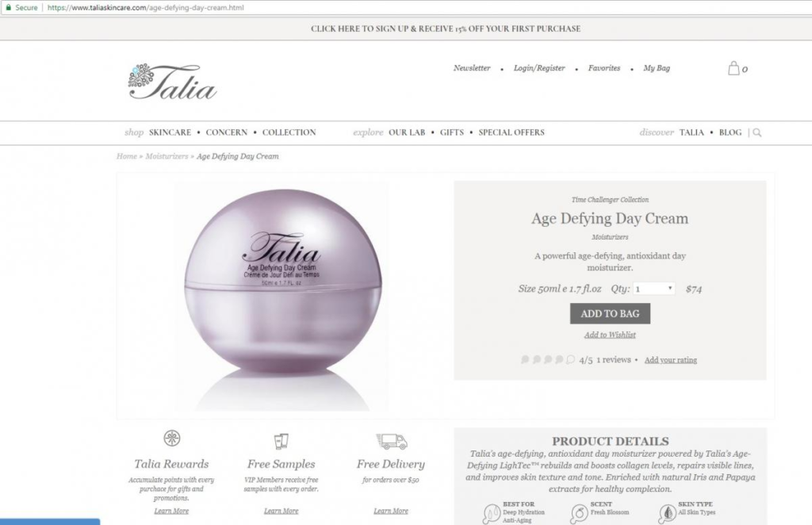This screenshot has width=812, height=525.
Task: Open the CONCERN menu
Action: pos(226,132)
